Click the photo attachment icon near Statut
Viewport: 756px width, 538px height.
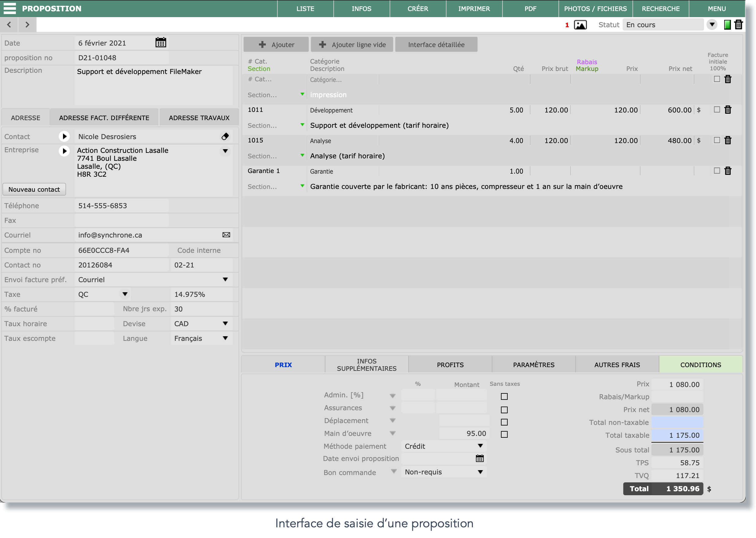pyautogui.click(x=580, y=25)
